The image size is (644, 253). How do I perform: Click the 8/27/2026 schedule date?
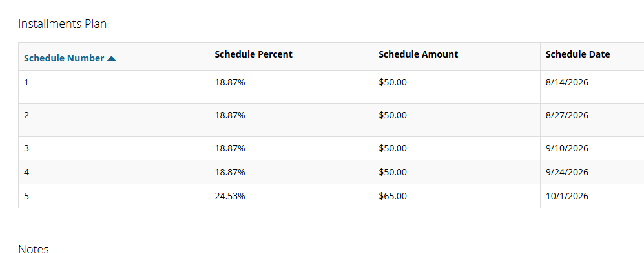566,115
